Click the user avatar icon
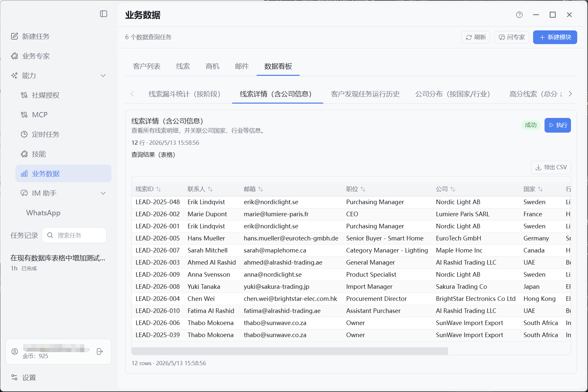Viewport: 588px width, 392px height. pos(15,351)
